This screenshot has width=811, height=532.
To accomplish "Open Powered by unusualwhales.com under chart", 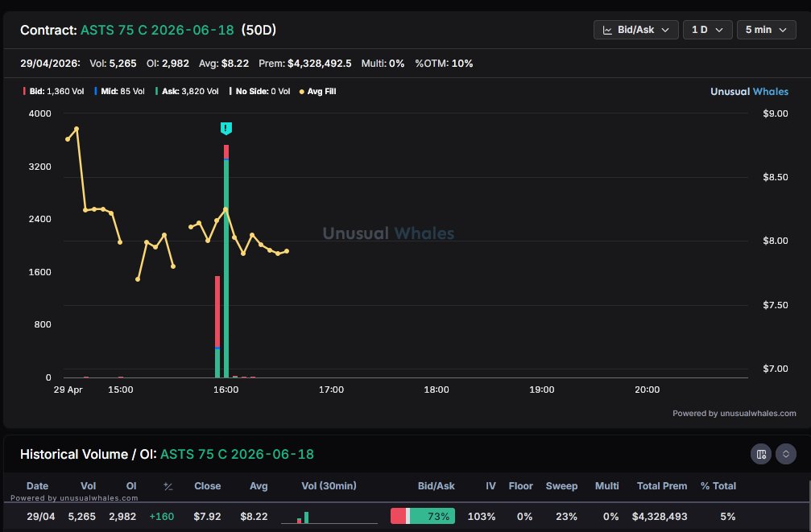I will tap(734, 413).
